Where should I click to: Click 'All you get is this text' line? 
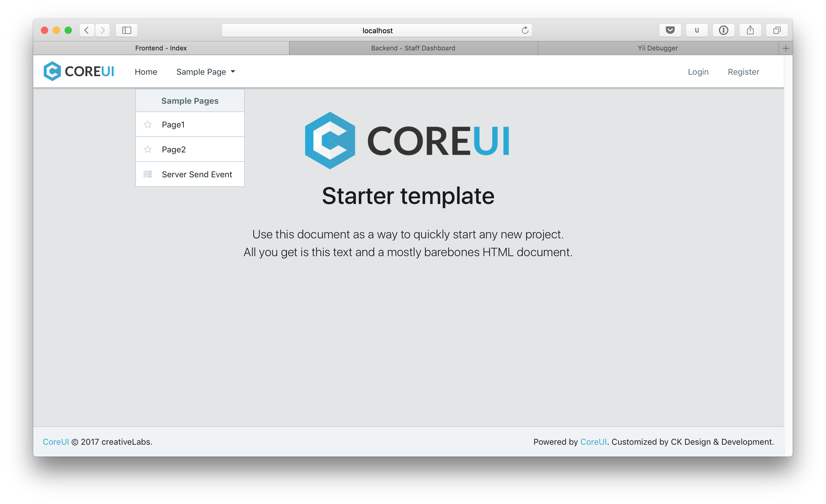pyautogui.click(x=408, y=252)
